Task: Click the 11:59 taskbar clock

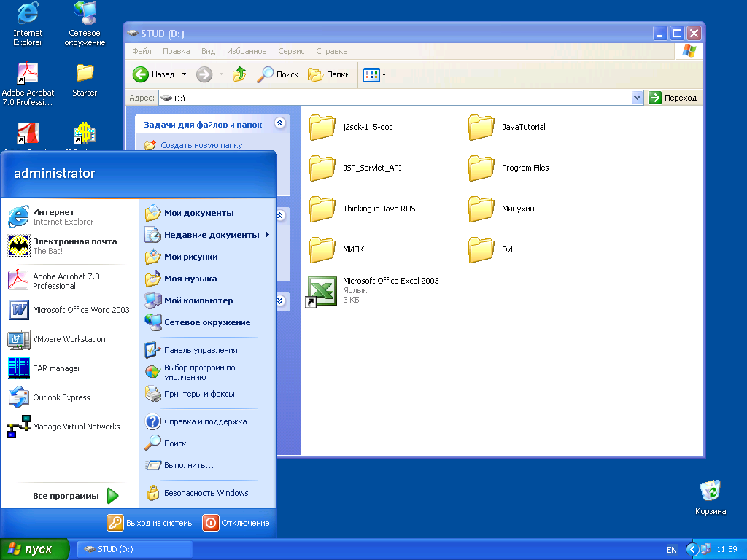Action: point(727,550)
